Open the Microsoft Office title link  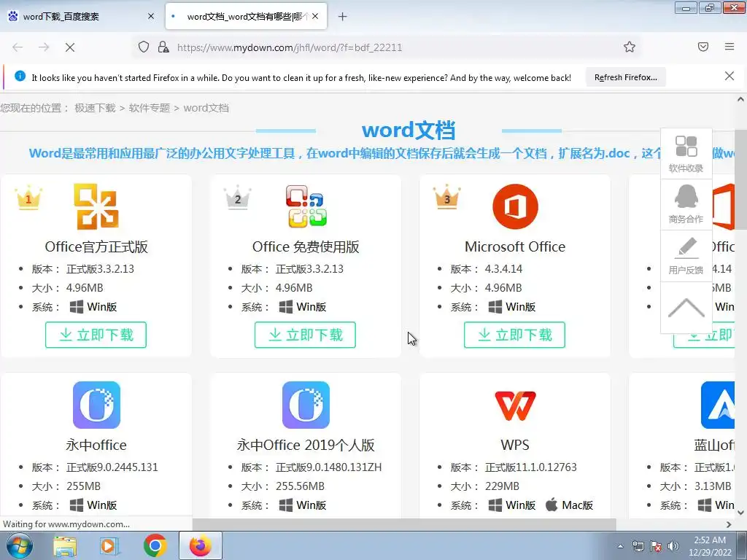point(515,246)
